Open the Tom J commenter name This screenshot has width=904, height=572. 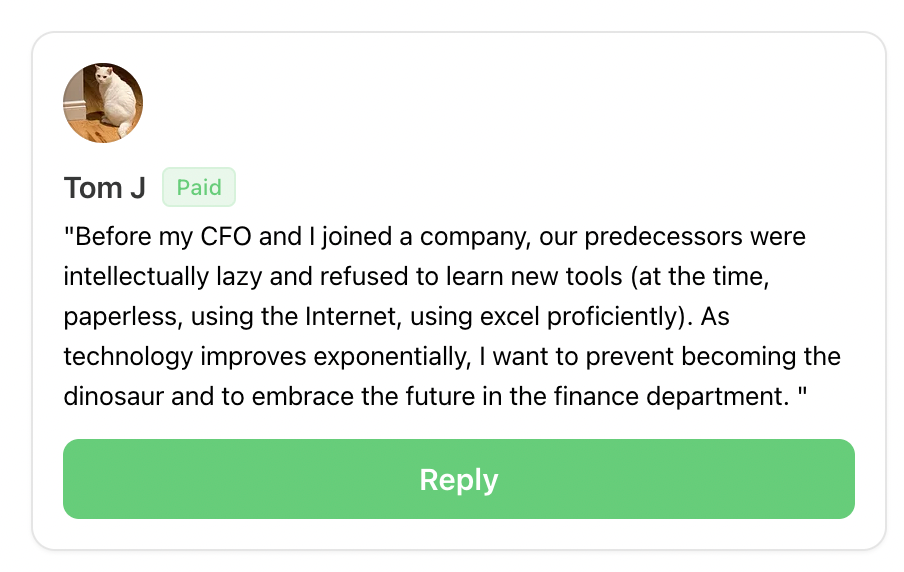(104, 188)
